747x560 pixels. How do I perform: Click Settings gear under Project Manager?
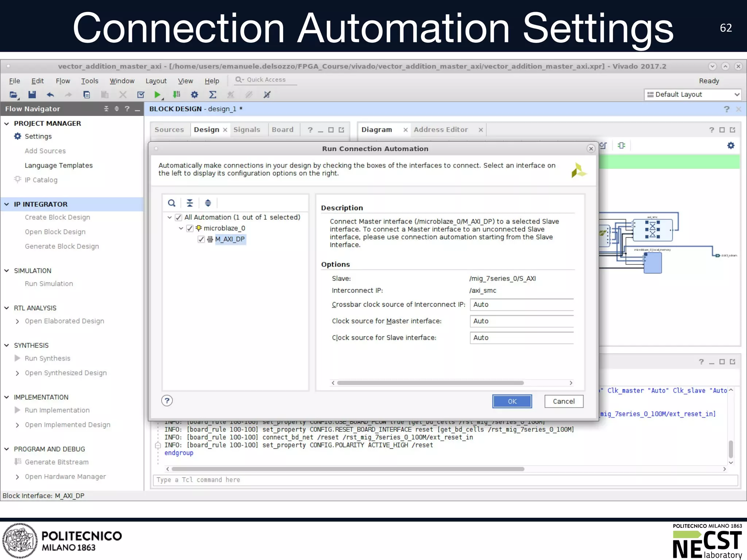pos(18,136)
